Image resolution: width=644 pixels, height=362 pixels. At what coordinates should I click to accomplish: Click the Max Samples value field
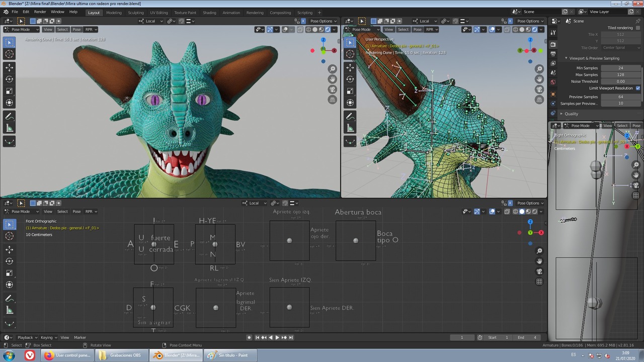[620, 74]
